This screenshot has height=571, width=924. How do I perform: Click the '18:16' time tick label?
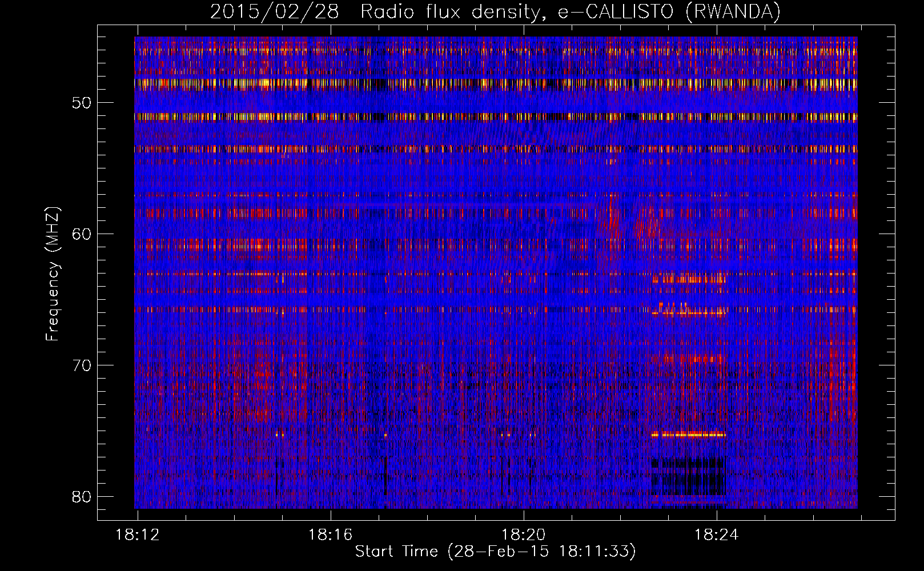[x=330, y=535]
